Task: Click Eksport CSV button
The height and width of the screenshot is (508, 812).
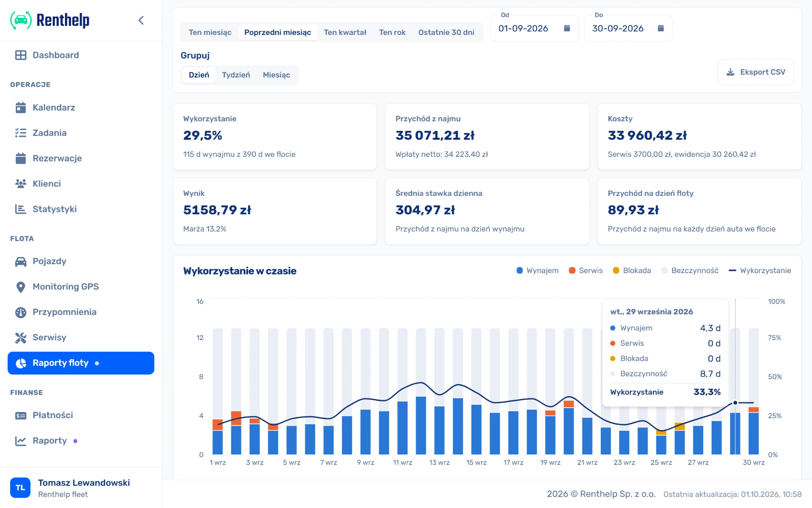Action: 756,72
